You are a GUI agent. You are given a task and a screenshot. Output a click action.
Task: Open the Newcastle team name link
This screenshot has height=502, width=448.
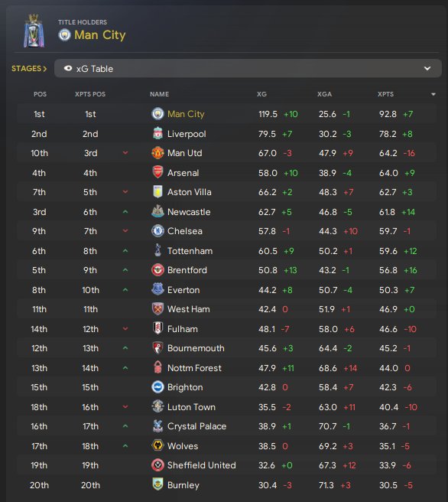pos(189,212)
